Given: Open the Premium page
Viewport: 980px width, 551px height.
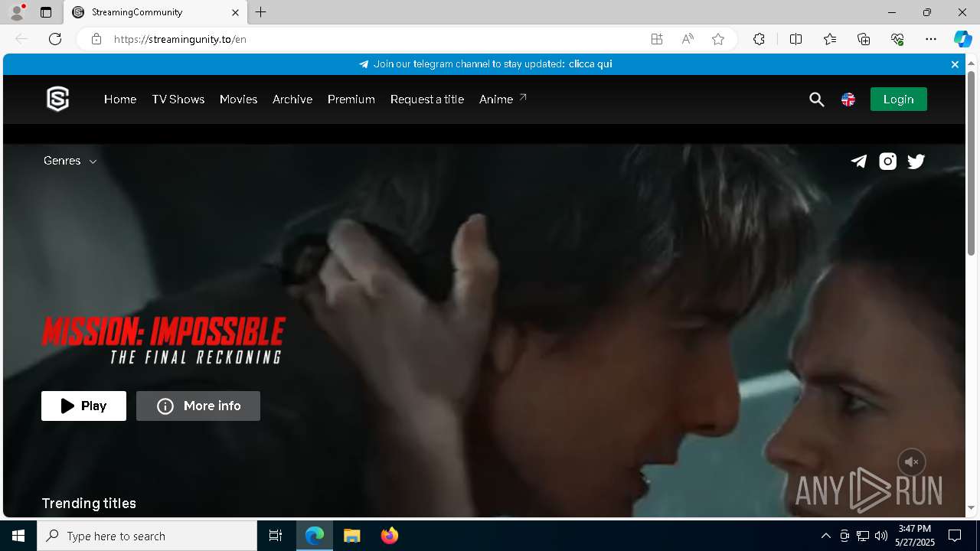Looking at the screenshot, I should point(351,99).
